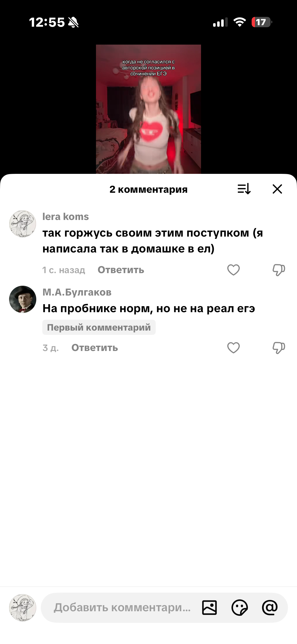The width and height of the screenshot is (297, 644).
Task: Tap the Первый комментарий badge
Action: coord(99,327)
